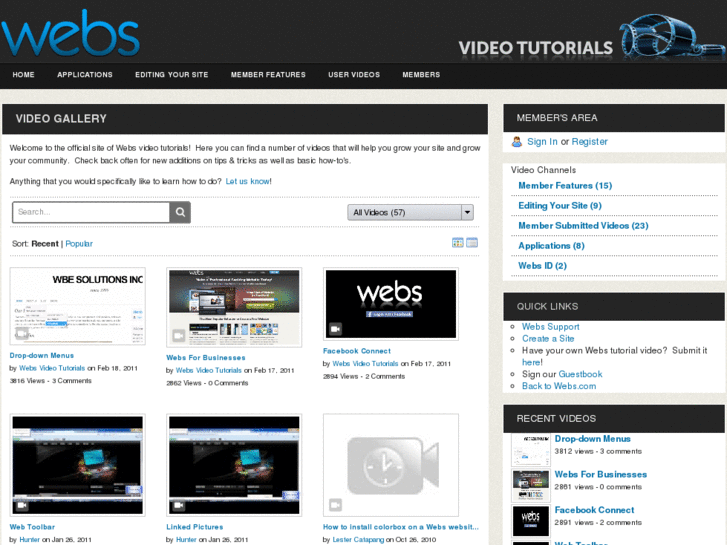This screenshot has height=545, width=727.
Task: Click the Sign In link
Action: pyautogui.click(x=542, y=141)
